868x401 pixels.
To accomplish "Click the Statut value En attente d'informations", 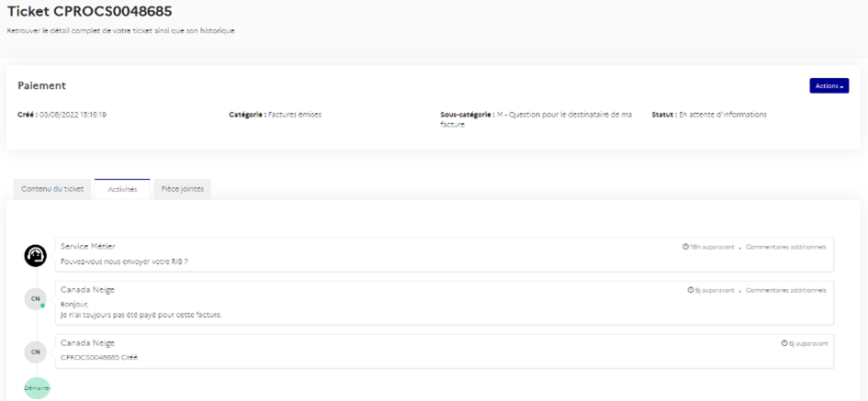I will click(722, 115).
